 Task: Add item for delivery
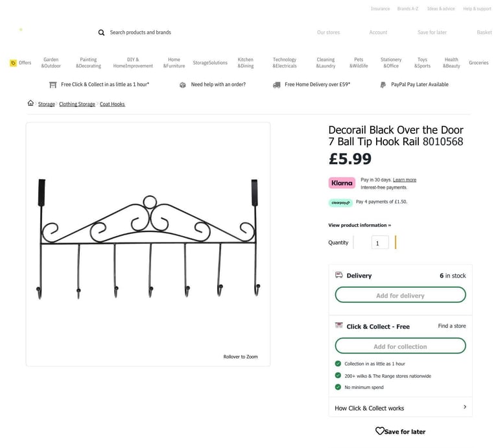(x=401, y=295)
